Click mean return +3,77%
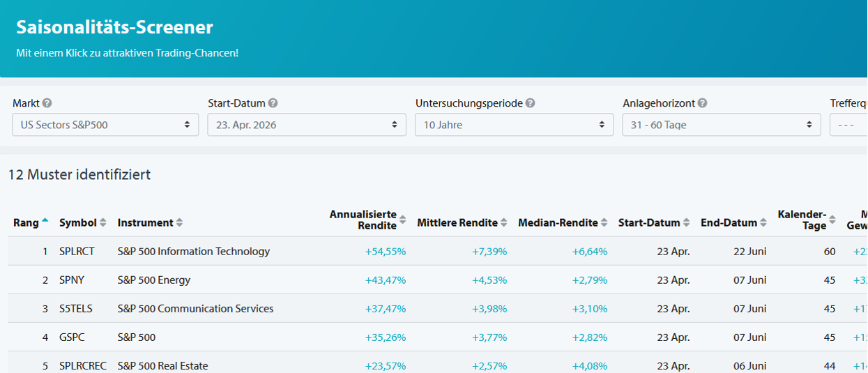The width and height of the screenshot is (868, 373). (x=489, y=337)
